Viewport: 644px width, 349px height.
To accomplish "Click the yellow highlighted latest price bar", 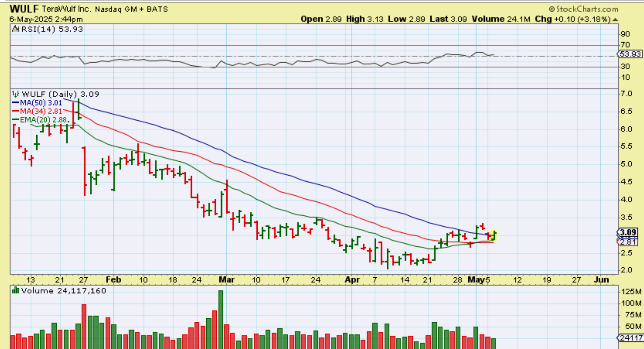I will 494,235.
